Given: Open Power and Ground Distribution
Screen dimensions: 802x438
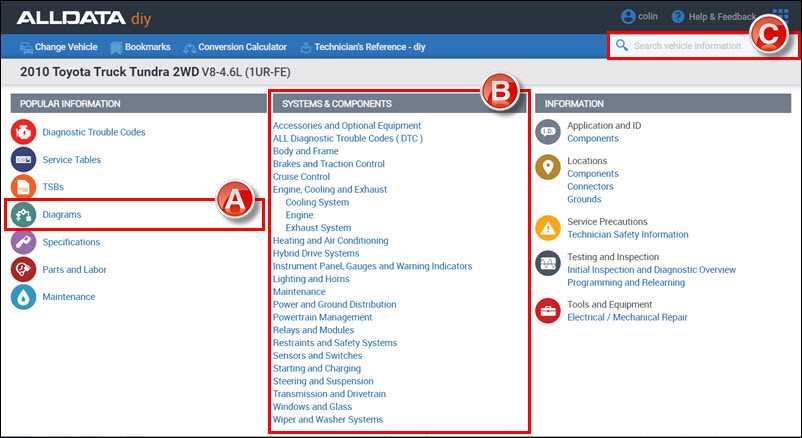Looking at the screenshot, I should pos(335,304).
